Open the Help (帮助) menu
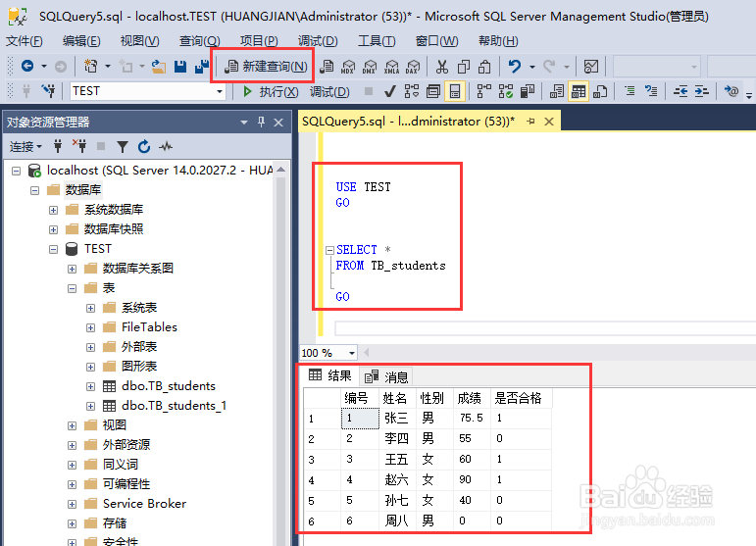 tap(498, 41)
